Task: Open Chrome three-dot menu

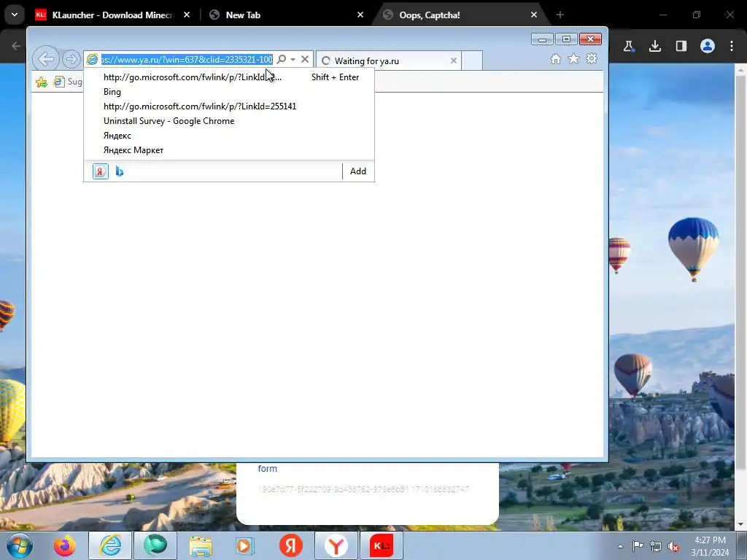Action: pos(732,46)
